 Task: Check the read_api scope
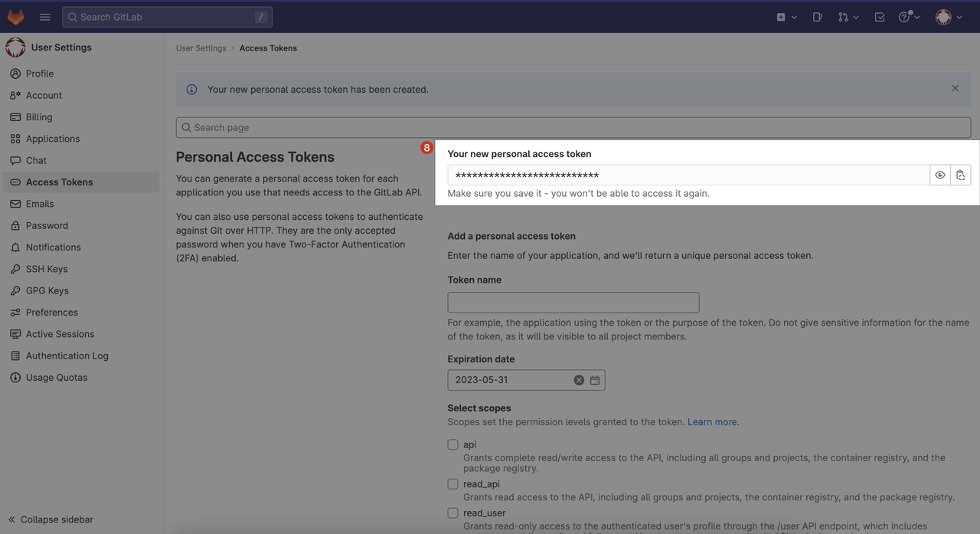pyautogui.click(x=452, y=483)
